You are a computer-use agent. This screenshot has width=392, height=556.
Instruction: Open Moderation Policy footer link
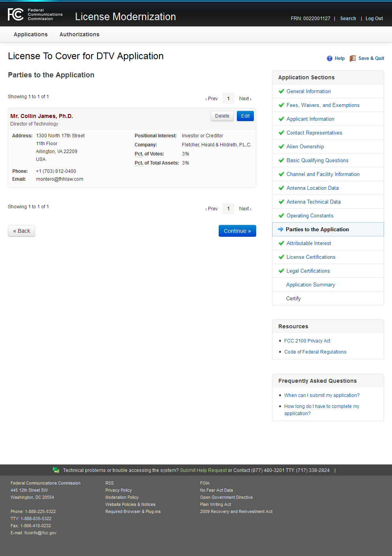122,497
